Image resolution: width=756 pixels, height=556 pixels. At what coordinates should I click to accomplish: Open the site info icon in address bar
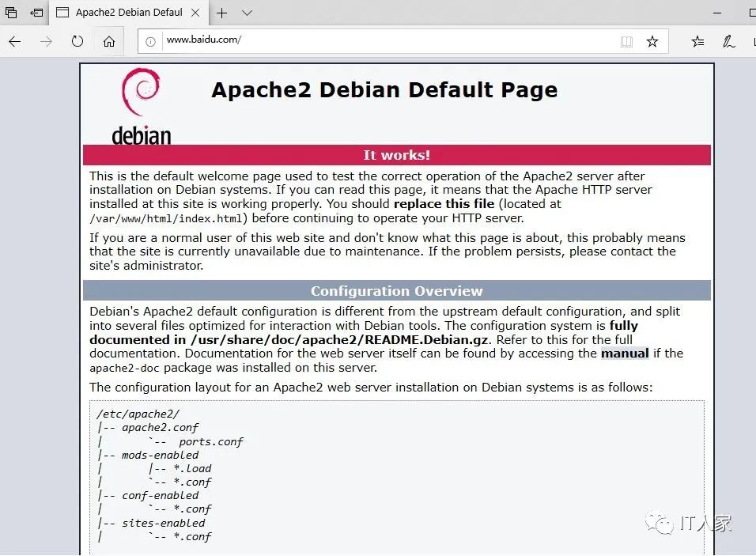coord(150,41)
